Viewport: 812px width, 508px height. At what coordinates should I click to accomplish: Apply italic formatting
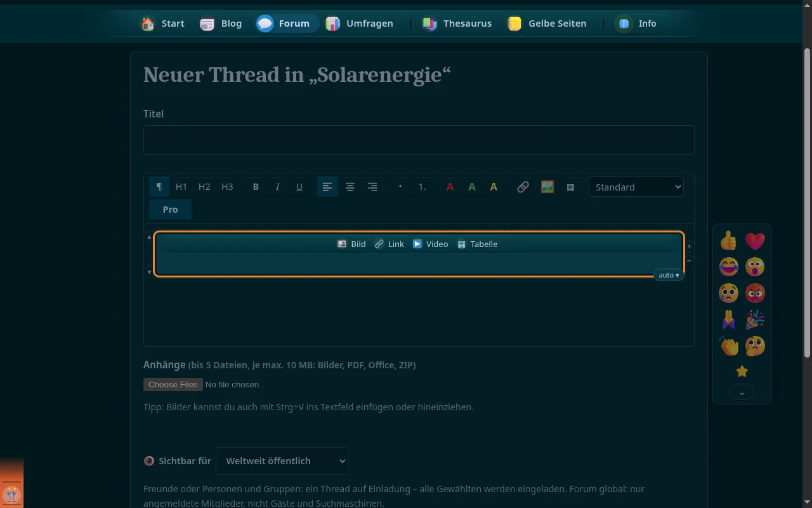point(277,187)
